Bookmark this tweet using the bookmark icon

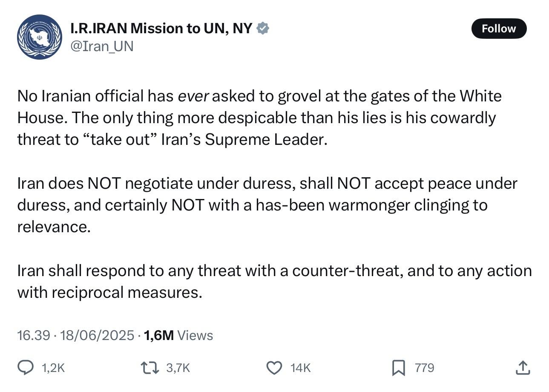[398, 367]
